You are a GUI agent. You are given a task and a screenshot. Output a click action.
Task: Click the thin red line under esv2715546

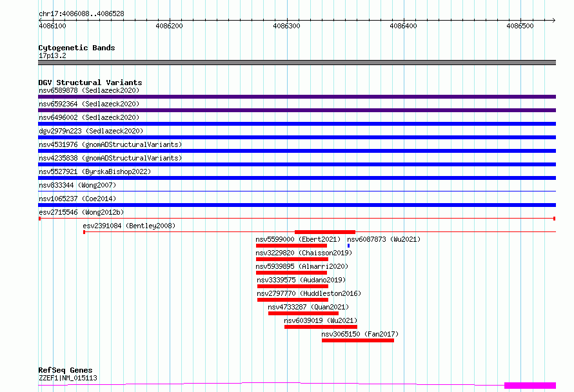(297, 219)
